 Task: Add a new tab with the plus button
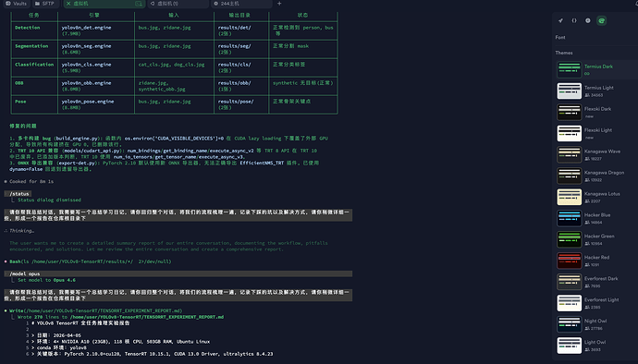click(279, 4)
